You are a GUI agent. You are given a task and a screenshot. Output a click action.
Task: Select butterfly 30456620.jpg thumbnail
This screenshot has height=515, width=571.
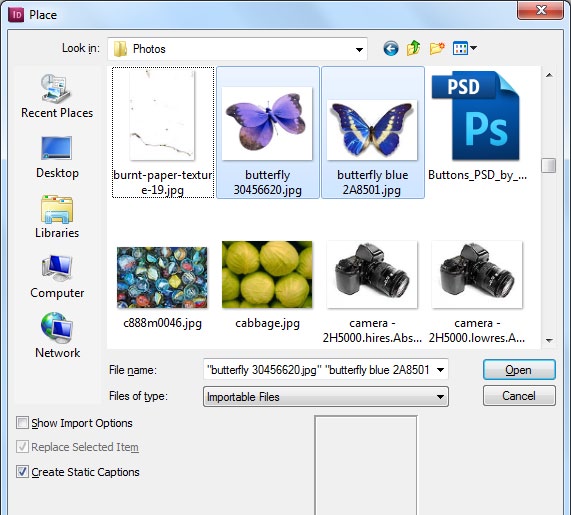point(267,123)
